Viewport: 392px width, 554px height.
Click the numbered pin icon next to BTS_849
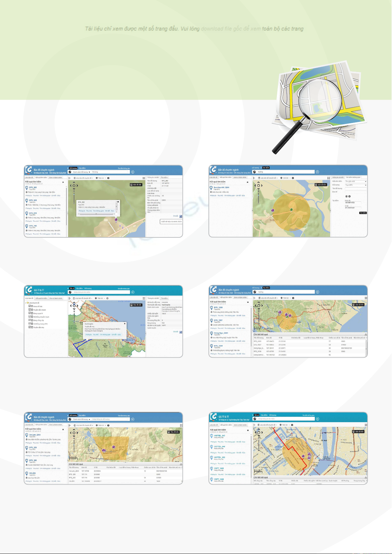coord(27,201)
